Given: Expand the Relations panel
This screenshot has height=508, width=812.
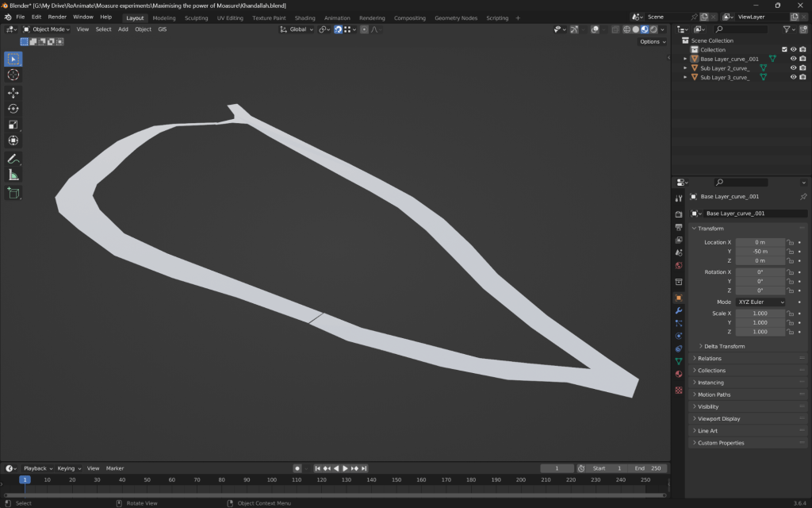Looking at the screenshot, I should [710, 359].
